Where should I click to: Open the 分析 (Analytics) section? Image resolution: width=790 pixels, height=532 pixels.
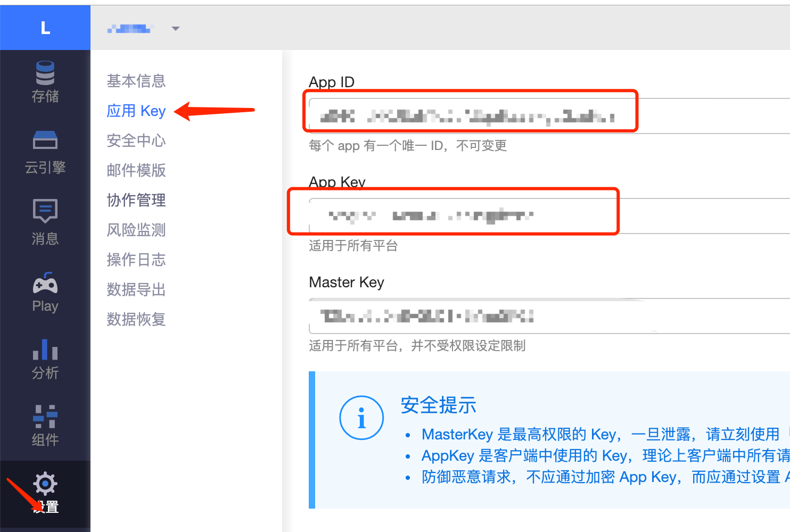(x=45, y=358)
